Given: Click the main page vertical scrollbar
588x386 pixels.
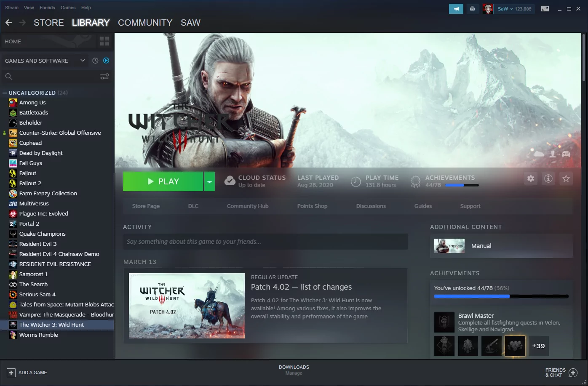Looking at the screenshot, I should (584, 57).
